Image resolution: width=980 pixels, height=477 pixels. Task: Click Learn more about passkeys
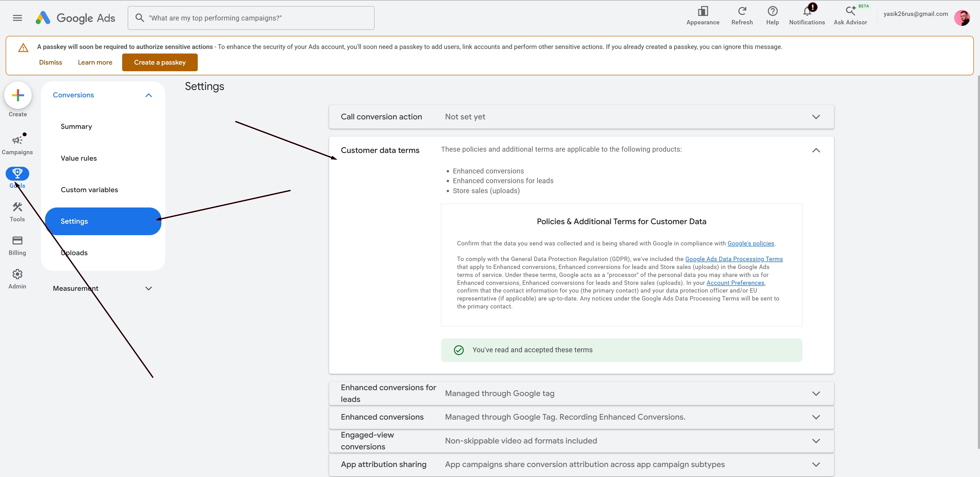tap(95, 63)
